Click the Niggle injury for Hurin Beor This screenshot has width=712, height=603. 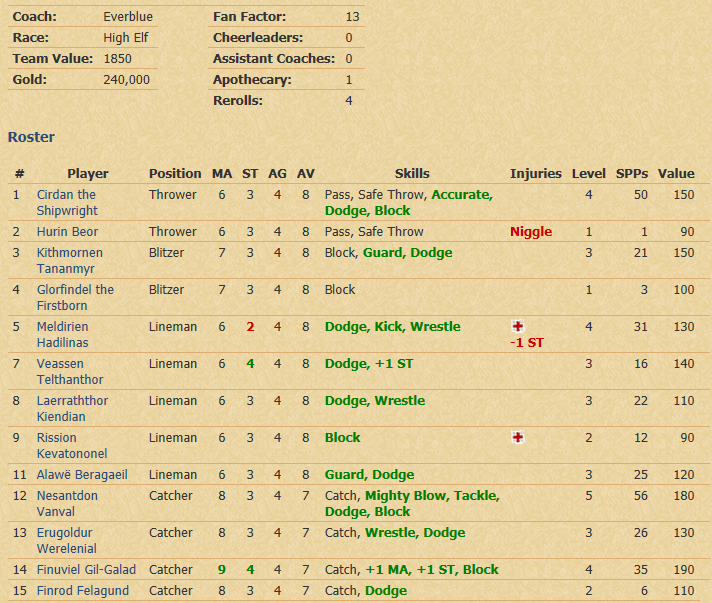[x=531, y=232]
